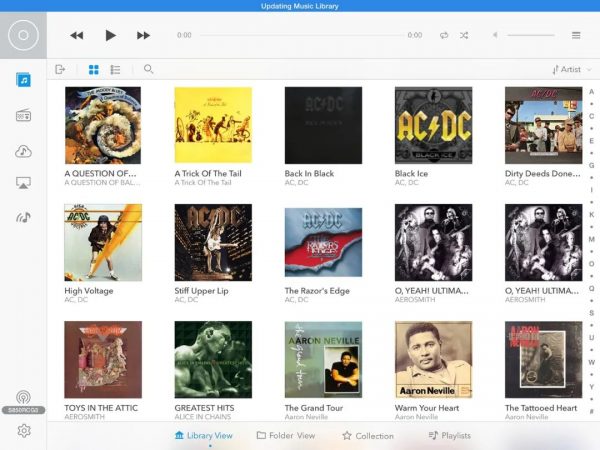Open the Artist sort dropdown

tap(572, 69)
